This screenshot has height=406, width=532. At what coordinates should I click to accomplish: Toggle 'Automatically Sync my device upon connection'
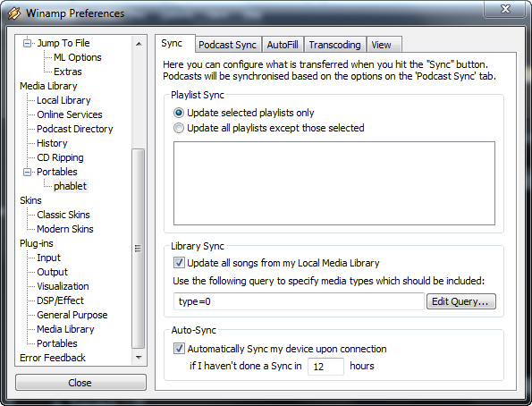coord(179,349)
